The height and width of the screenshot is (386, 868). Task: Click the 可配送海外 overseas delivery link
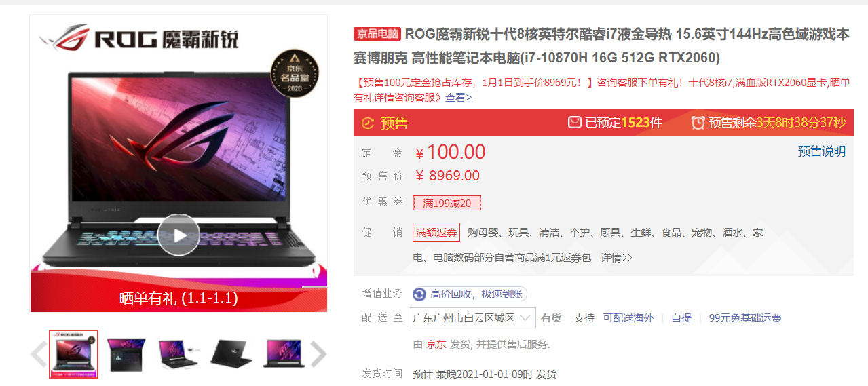(x=628, y=318)
